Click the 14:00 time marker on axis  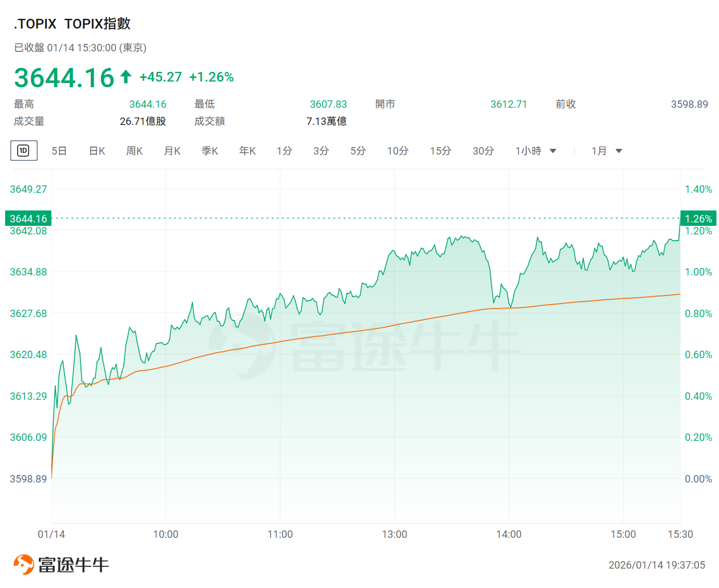(508, 534)
